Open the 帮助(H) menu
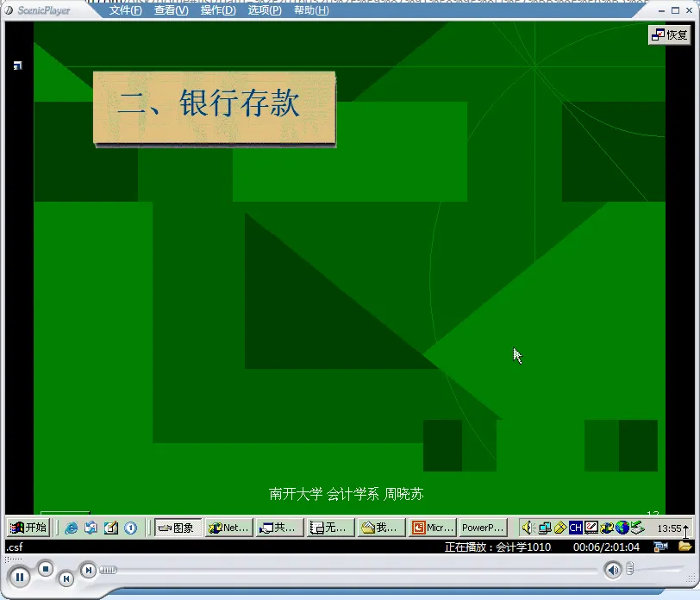This screenshot has height=600, width=700. pyautogui.click(x=310, y=10)
